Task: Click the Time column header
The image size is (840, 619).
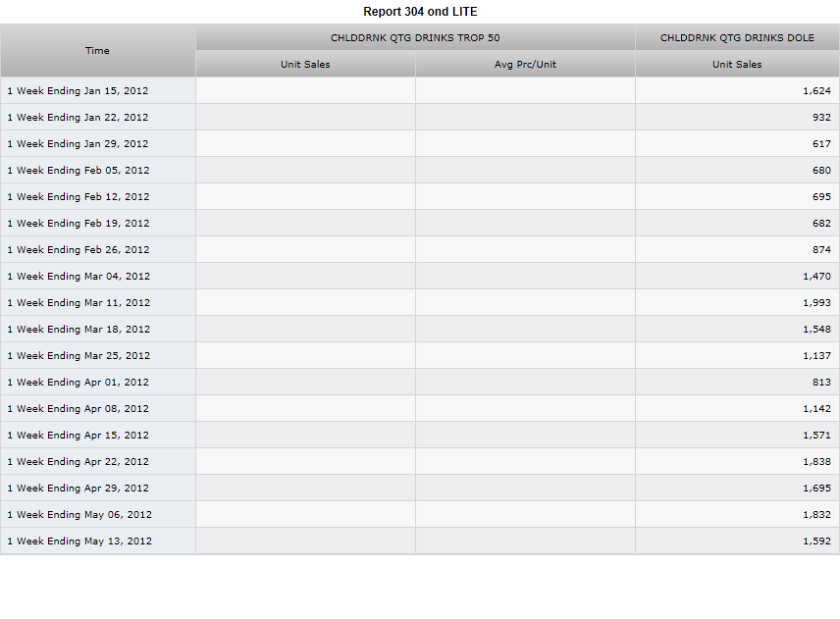Action: pos(97,50)
